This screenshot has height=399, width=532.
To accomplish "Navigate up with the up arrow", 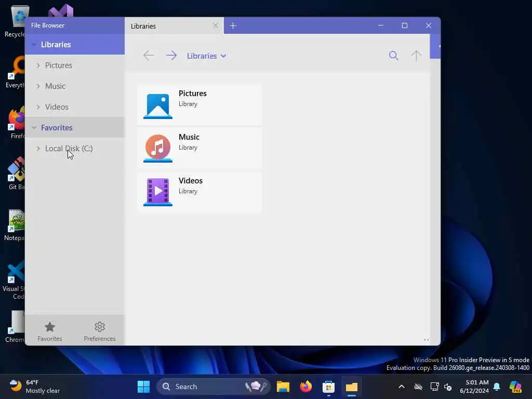I will point(416,55).
